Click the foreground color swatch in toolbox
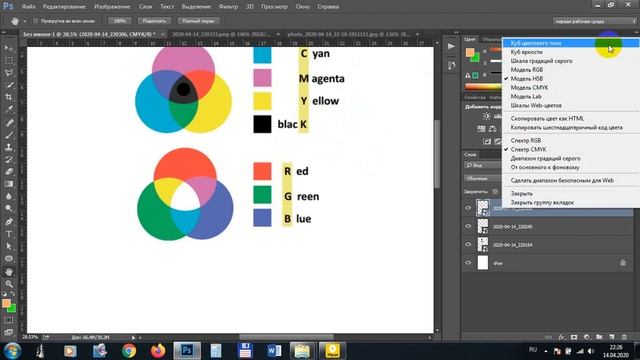This screenshot has width=640, height=360. click(6, 303)
